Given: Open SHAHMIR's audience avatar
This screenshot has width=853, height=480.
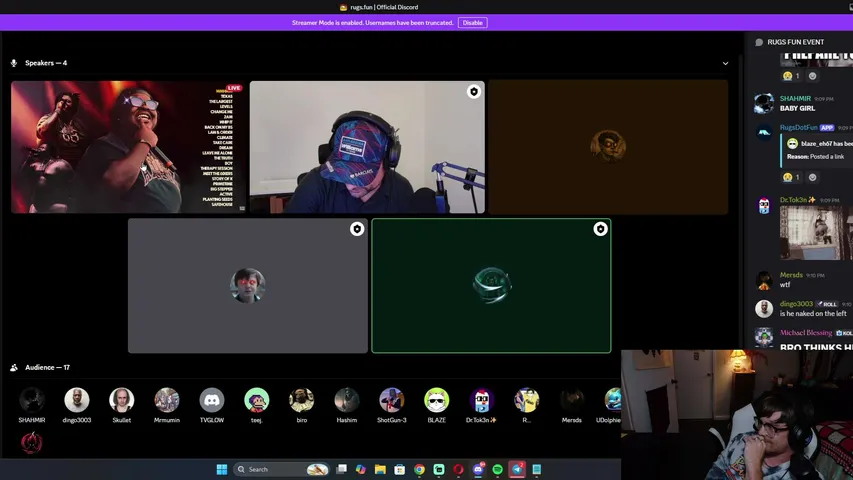Looking at the screenshot, I should click(x=32, y=400).
